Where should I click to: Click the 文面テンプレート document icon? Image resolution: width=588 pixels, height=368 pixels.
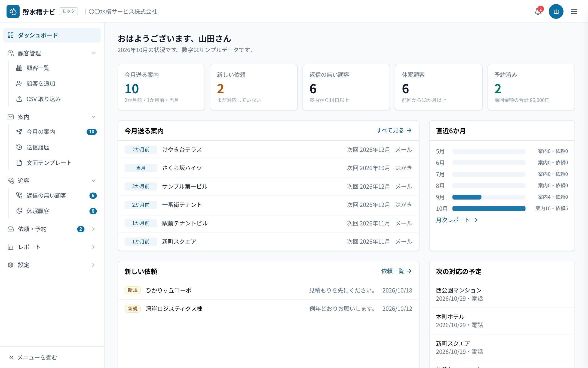click(19, 163)
